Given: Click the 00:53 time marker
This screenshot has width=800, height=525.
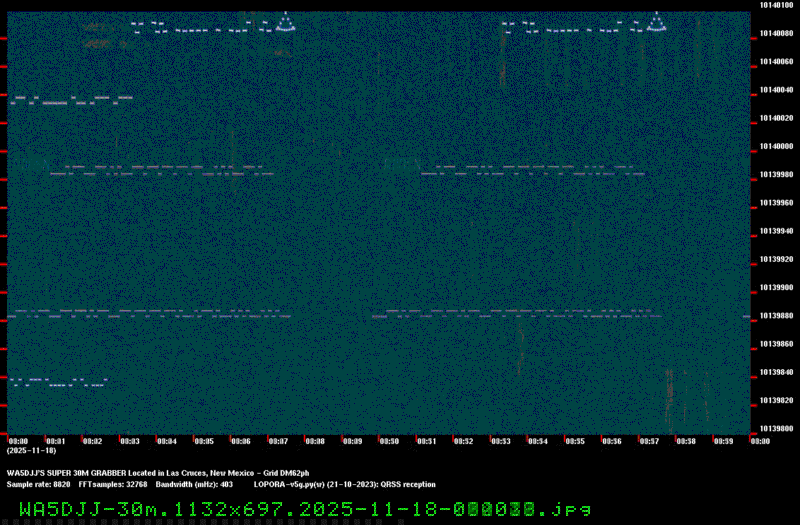Looking at the screenshot, I should click(501, 441).
